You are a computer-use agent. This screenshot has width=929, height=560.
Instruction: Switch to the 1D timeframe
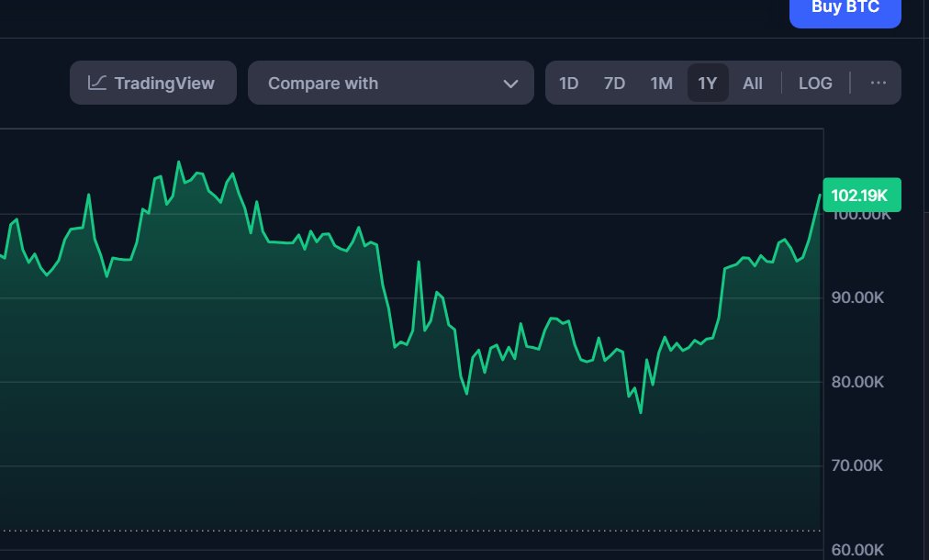(568, 83)
